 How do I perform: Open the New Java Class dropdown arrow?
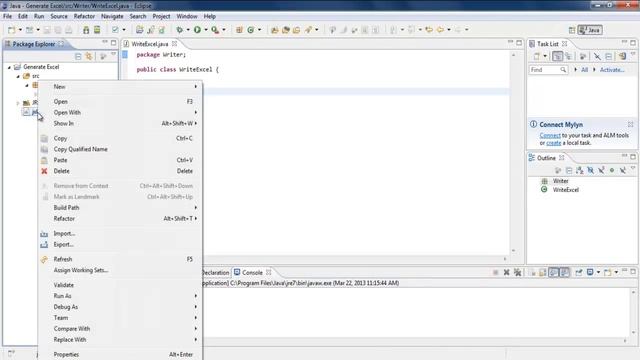coord(259,30)
